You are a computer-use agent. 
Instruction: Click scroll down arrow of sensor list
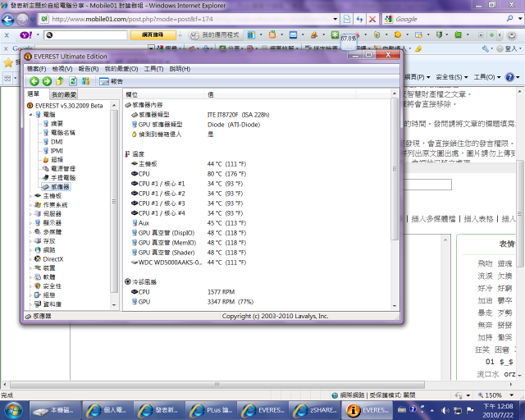pos(395,306)
